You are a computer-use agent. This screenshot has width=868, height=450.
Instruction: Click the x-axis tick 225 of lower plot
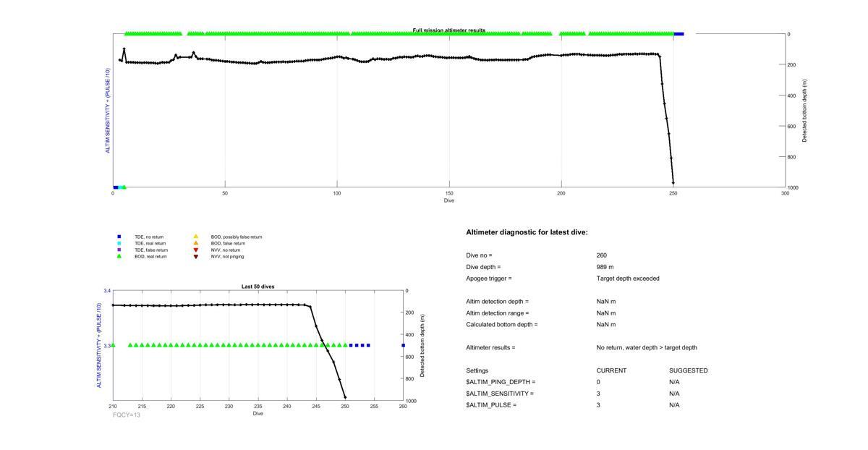tap(200, 407)
